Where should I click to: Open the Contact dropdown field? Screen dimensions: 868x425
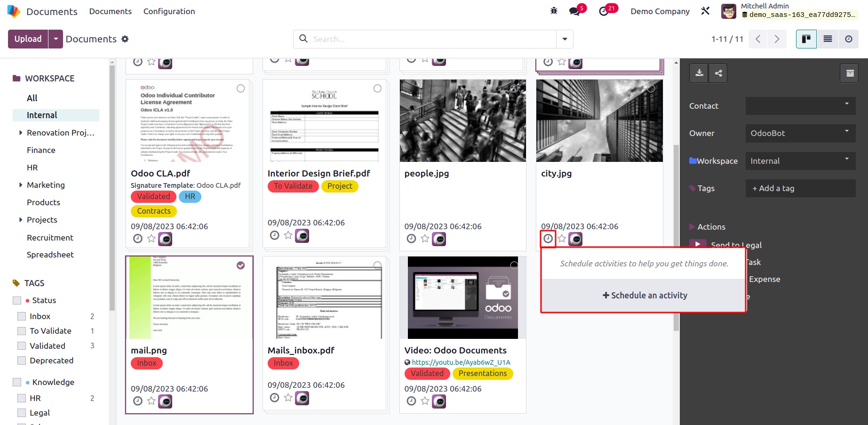[800, 106]
